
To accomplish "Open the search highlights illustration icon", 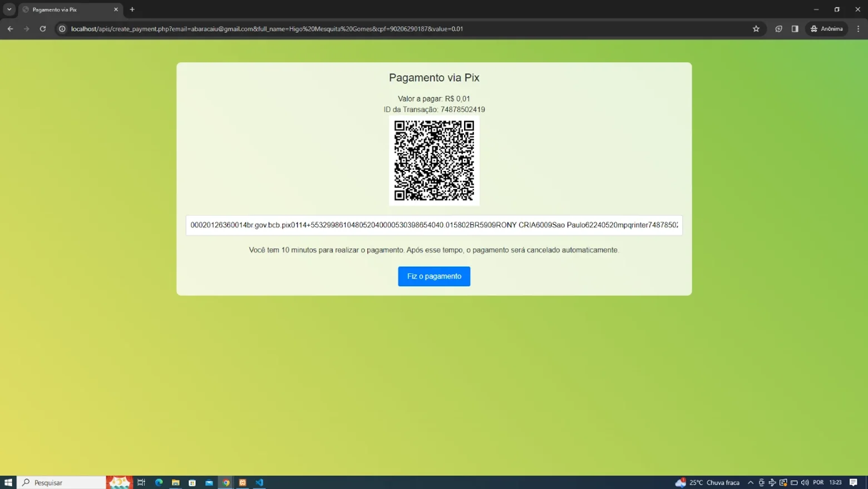I will [x=119, y=482].
